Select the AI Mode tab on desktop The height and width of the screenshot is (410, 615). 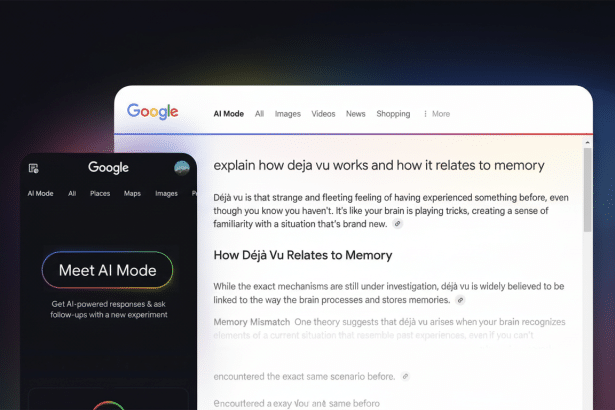click(228, 114)
